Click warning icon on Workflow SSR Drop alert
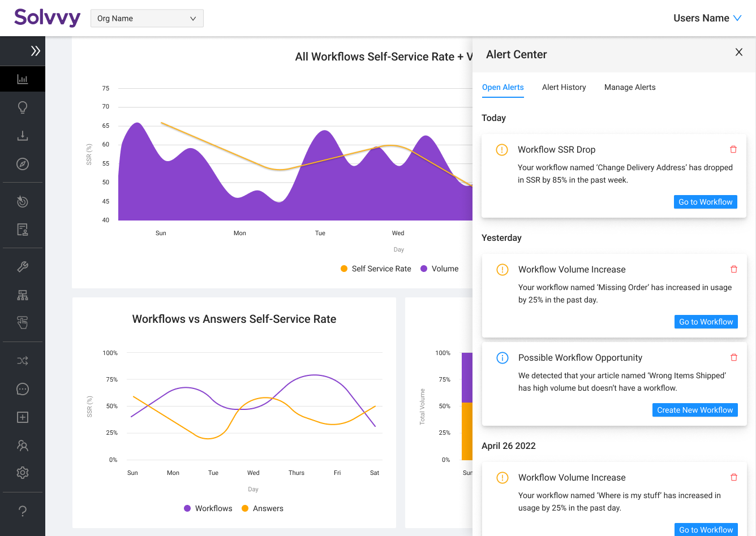 502,150
